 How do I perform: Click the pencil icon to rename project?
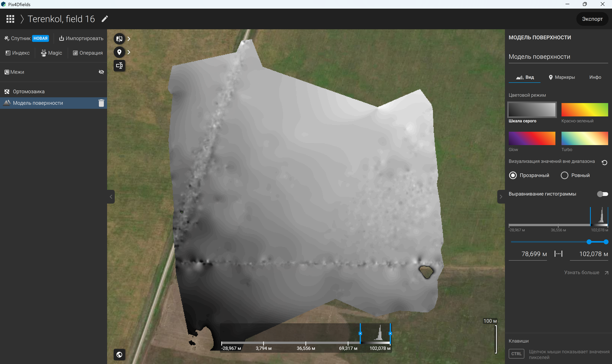coord(105,19)
